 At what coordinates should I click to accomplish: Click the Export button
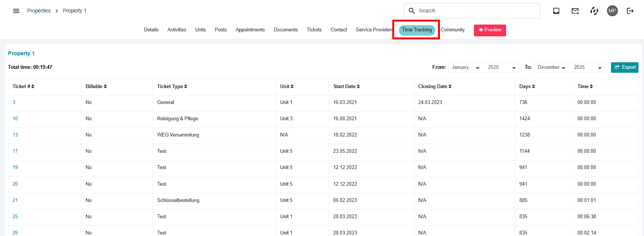(625, 67)
